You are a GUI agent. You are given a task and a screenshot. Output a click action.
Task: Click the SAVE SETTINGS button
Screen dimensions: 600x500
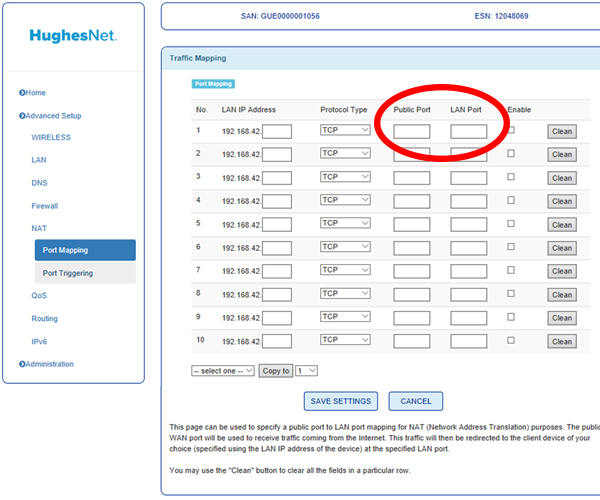341,401
